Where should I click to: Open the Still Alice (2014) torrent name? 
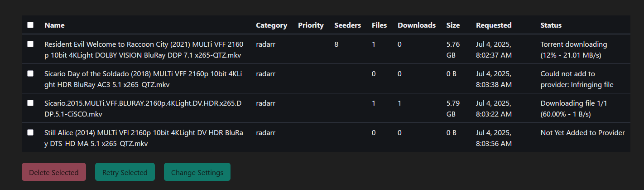pos(144,138)
